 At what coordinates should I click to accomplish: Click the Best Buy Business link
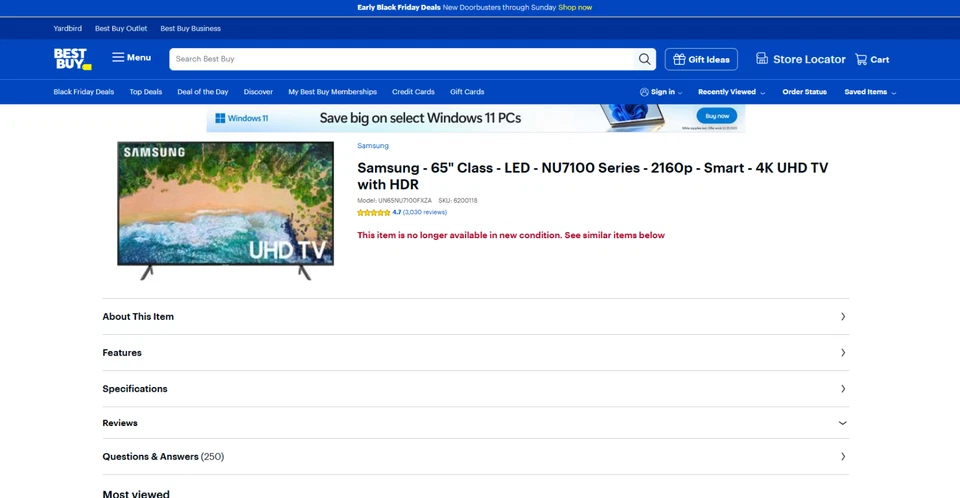click(x=190, y=29)
